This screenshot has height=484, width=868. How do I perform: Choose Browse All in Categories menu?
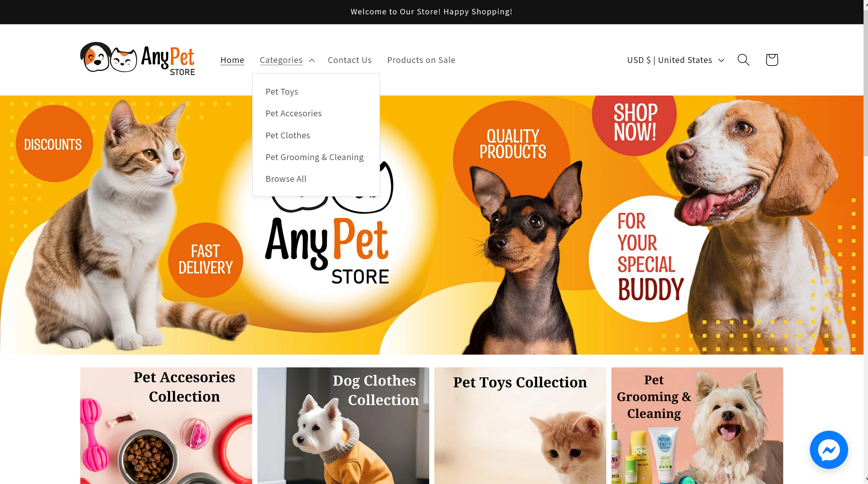(286, 179)
